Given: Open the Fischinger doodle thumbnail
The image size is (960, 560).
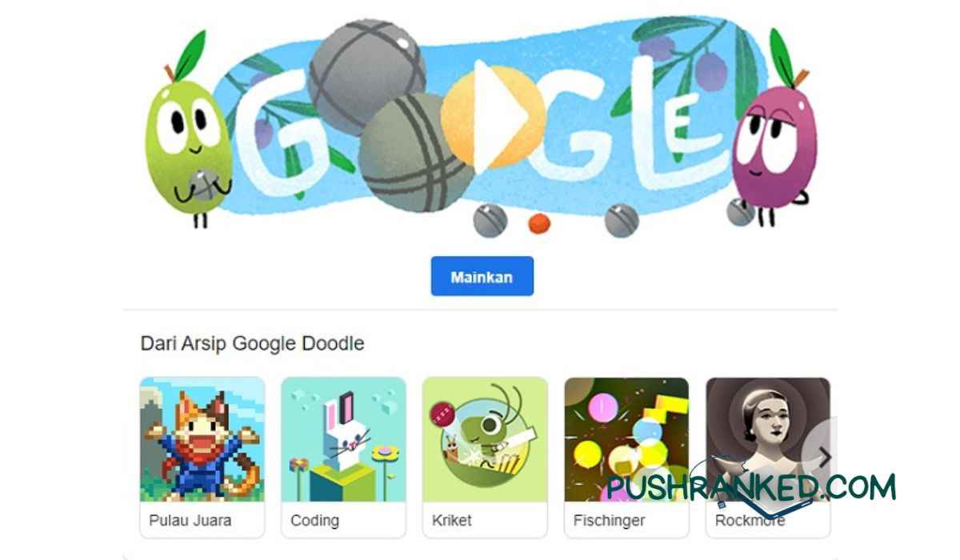Looking at the screenshot, I should click(626, 439).
